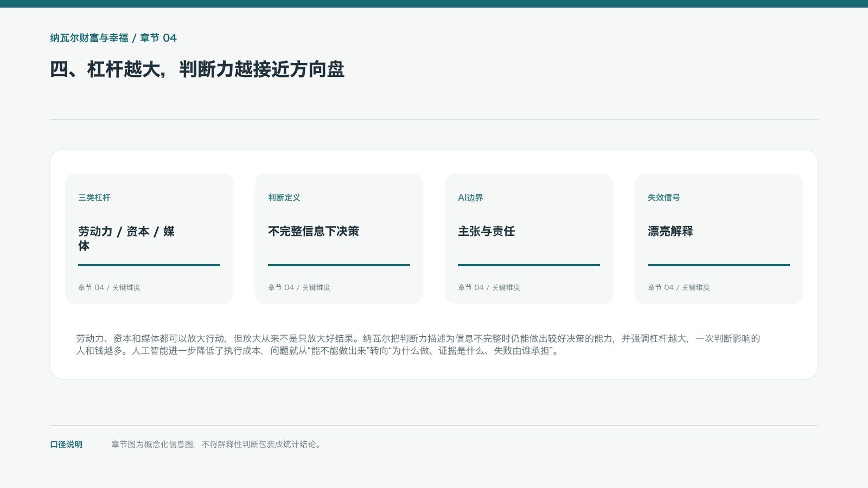The width and height of the screenshot is (868, 488).
Task: Click 章节 04 / 关键维度 under 失效信号 card
Action: (x=679, y=287)
